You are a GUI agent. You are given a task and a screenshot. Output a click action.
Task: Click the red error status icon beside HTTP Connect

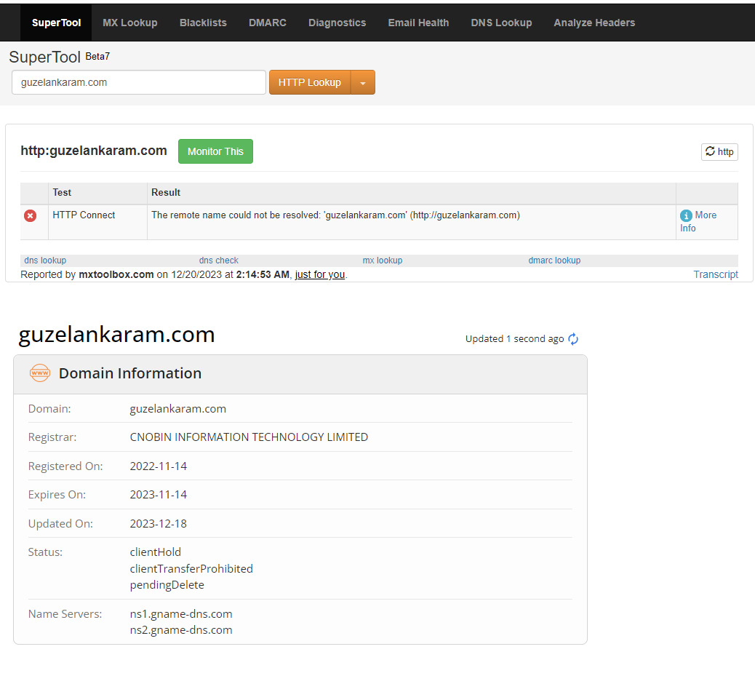click(x=29, y=215)
